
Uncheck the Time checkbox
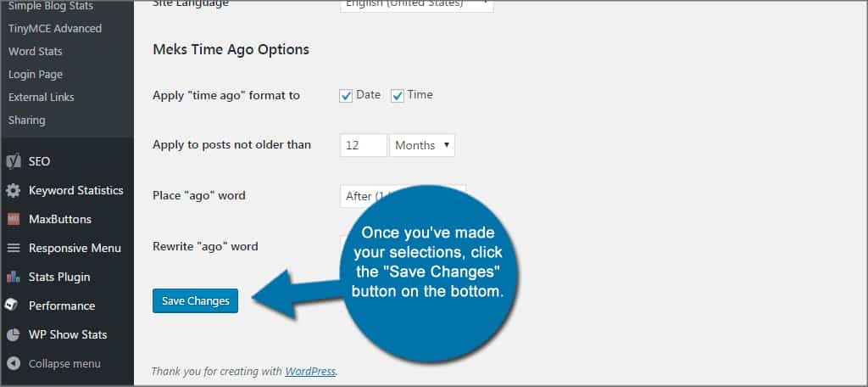[398, 96]
